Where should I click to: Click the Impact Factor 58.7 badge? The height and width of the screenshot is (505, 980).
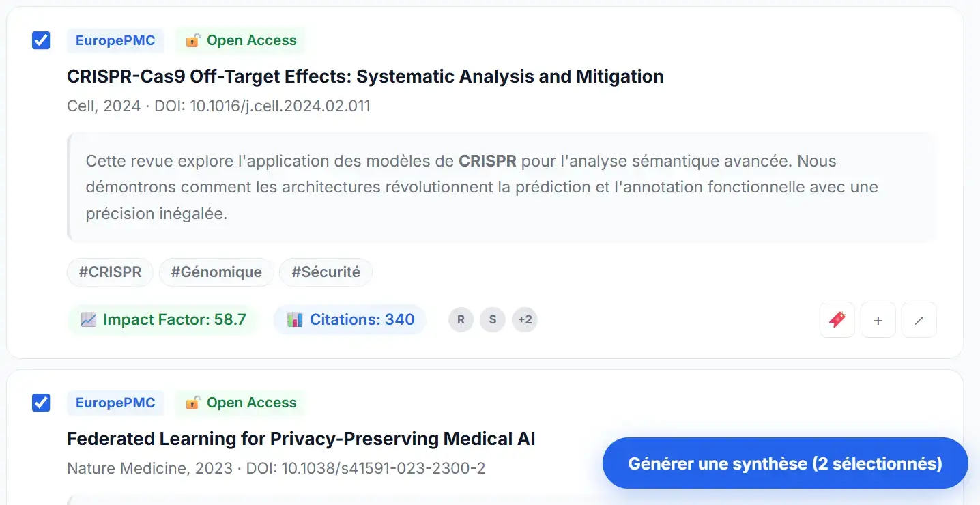(163, 319)
